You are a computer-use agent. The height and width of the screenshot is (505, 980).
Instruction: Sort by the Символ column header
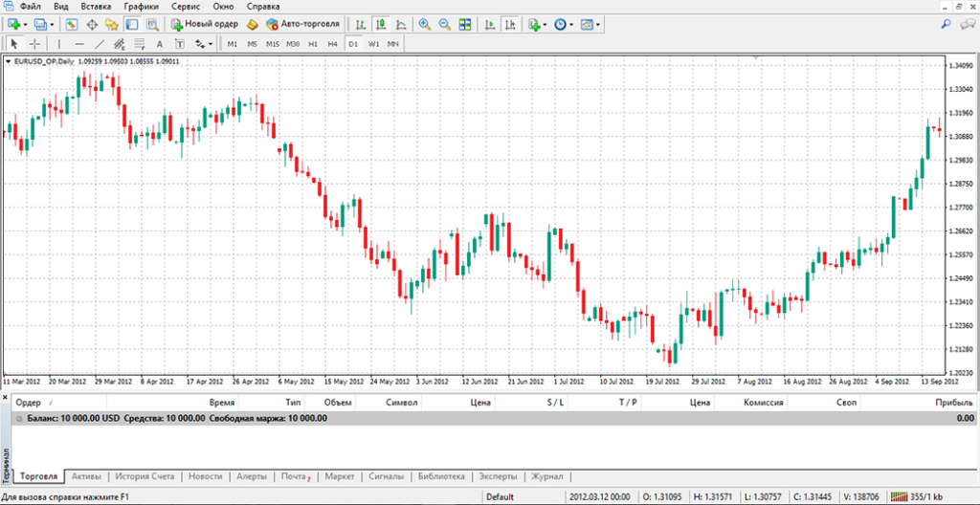point(389,403)
